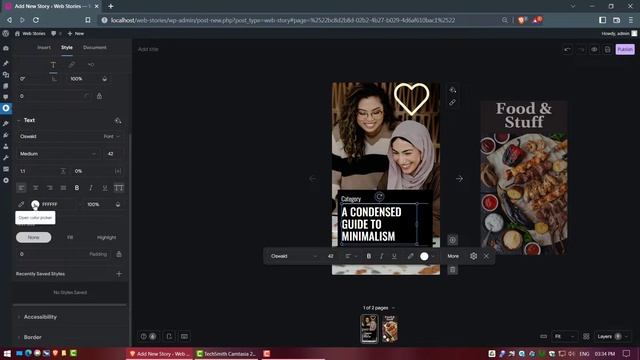The image size is (640, 360).
Task: Justify text in Style panel
Action: (x=63, y=188)
